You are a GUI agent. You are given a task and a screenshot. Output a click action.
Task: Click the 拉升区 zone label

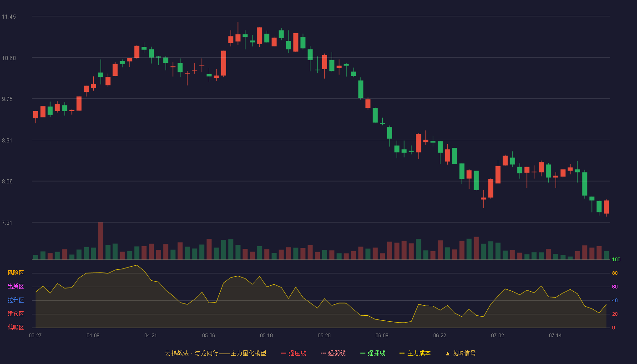[15, 300]
